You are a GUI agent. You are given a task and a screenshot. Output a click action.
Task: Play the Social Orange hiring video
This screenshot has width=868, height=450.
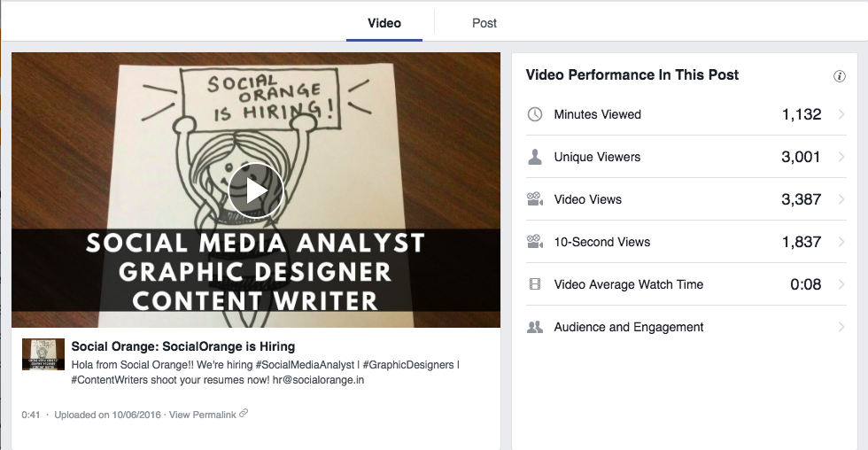[256, 190]
